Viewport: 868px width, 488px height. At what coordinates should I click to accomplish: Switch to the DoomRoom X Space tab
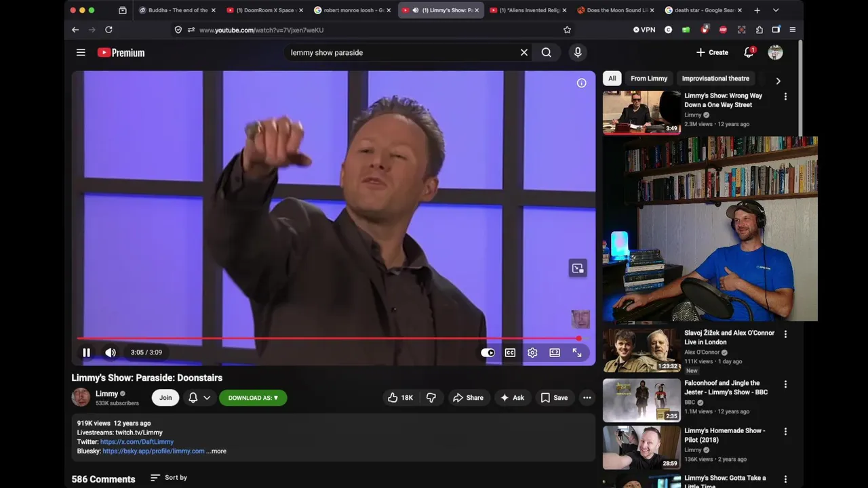pyautogui.click(x=265, y=10)
